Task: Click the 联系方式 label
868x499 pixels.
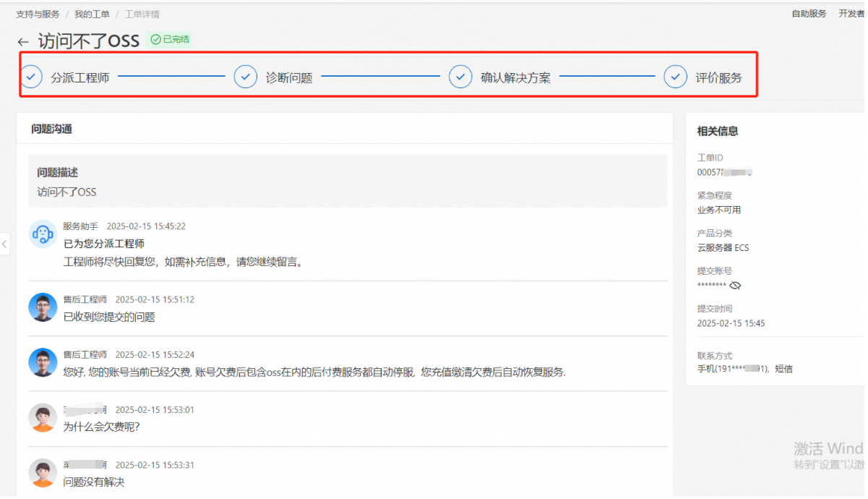Action: point(715,356)
